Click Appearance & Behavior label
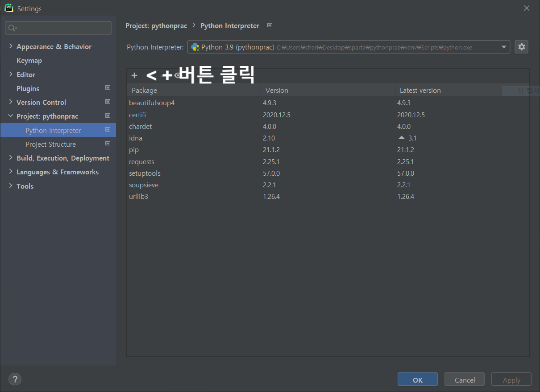This screenshot has width=540, height=392. (54, 46)
